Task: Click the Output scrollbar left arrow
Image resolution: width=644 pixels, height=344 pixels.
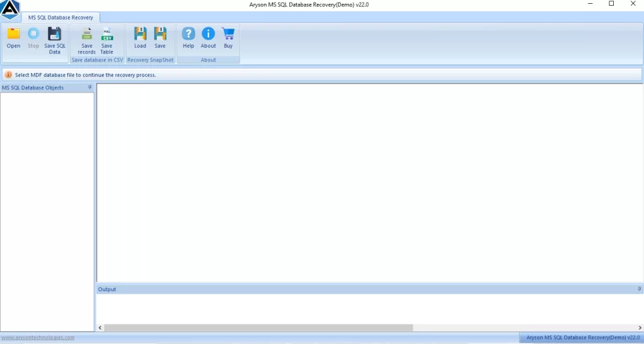Action: 100,328
